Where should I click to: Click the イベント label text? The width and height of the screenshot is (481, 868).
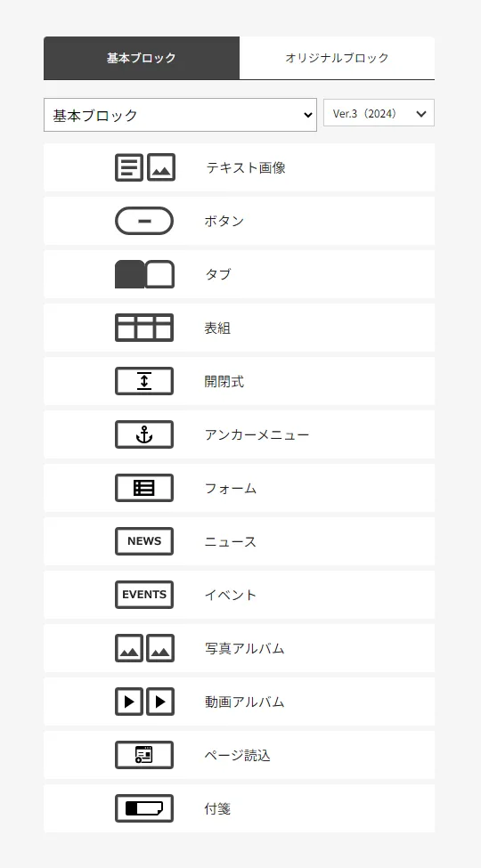click(231, 595)
